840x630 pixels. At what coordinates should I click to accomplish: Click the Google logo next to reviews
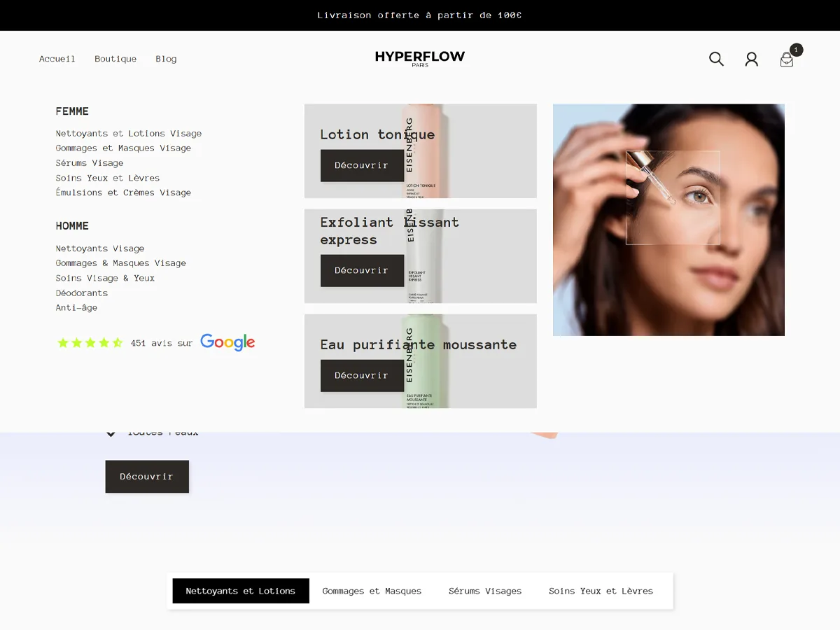pos(227,342)
